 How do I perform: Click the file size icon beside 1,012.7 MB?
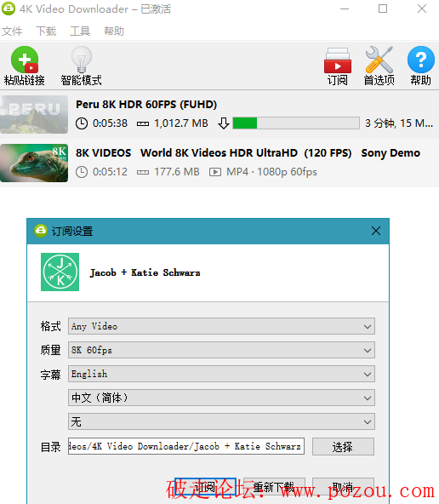143,123
